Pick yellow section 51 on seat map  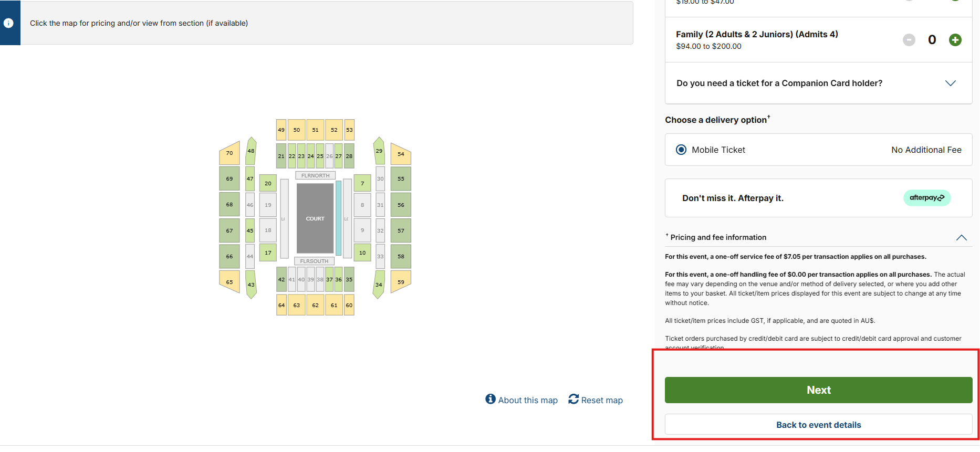point(315,130)
